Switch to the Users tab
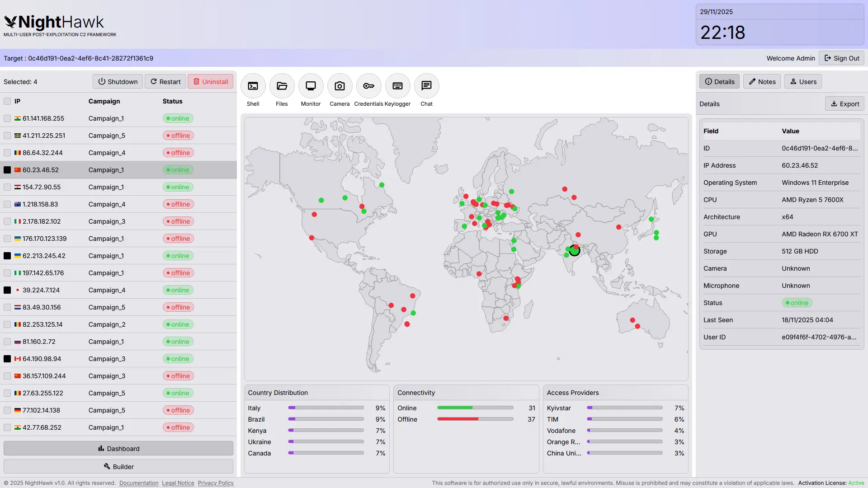 click(x=803, y=82)
